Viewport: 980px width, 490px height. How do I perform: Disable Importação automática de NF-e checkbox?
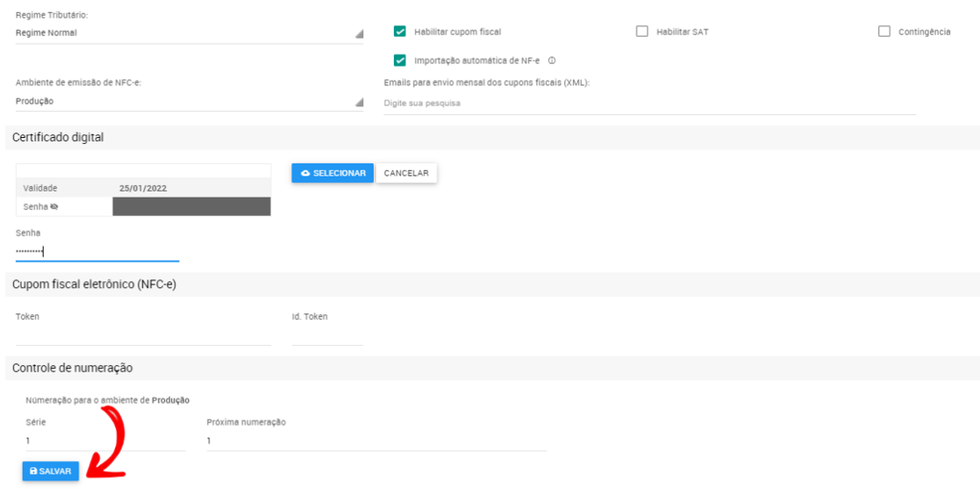click(x=400, y=61)
